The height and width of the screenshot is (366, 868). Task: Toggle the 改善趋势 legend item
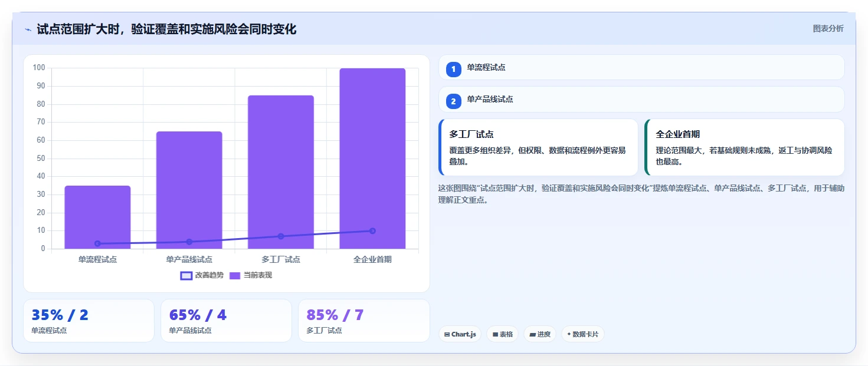tap(202, 275)
